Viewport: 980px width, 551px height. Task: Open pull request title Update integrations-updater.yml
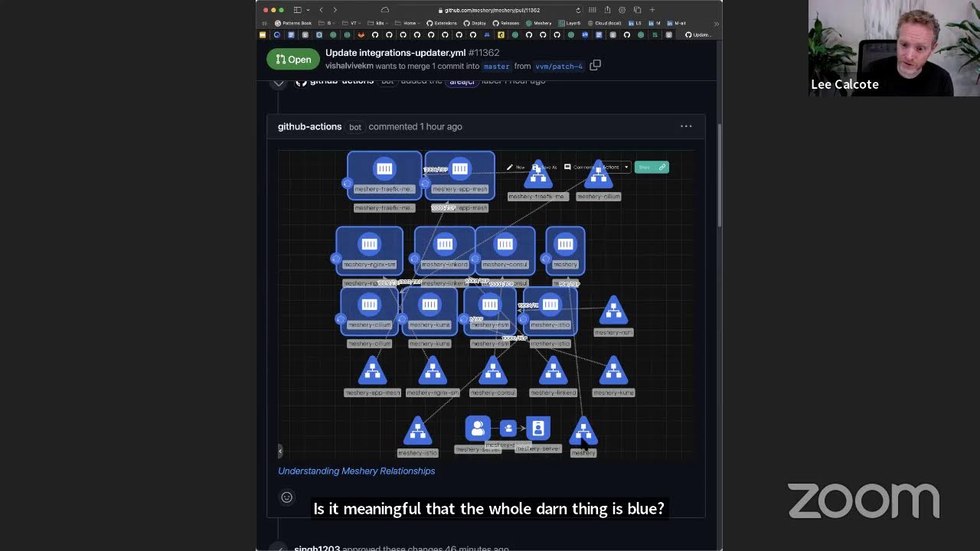click(x=395, y=53)
